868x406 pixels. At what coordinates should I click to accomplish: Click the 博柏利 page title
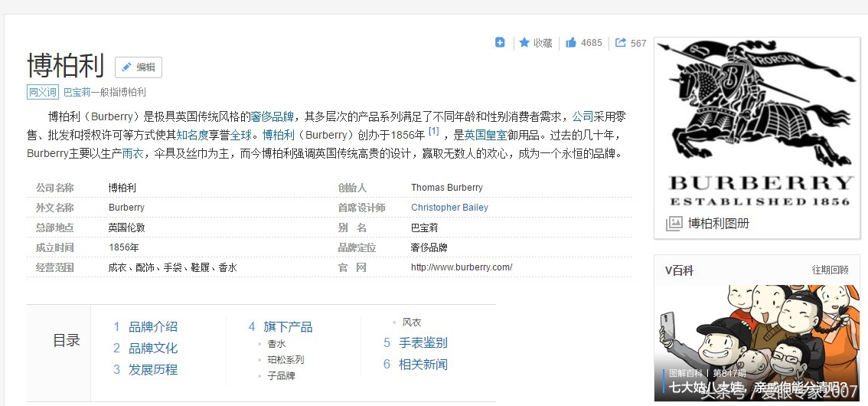(x=65, y=65)
